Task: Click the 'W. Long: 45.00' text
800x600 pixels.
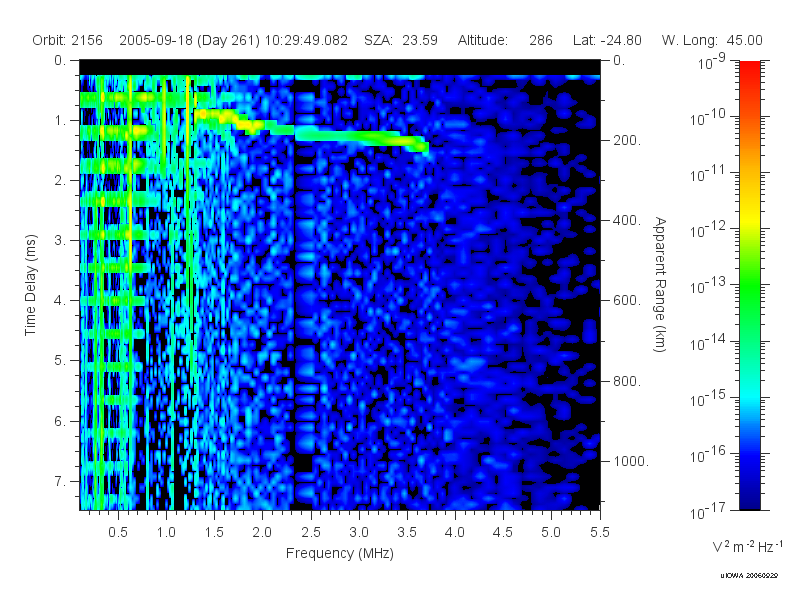Action: [712, 40]
